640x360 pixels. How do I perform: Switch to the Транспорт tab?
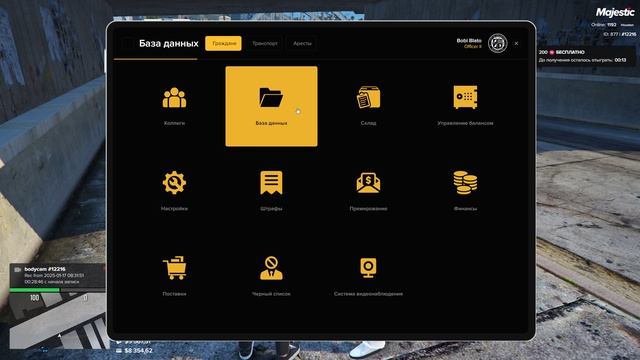265,43
